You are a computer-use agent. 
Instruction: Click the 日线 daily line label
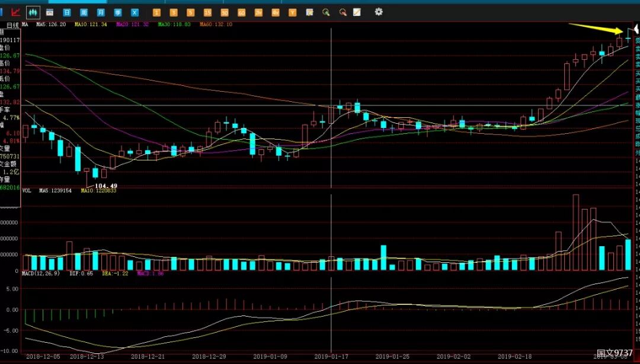pos(12,25)
